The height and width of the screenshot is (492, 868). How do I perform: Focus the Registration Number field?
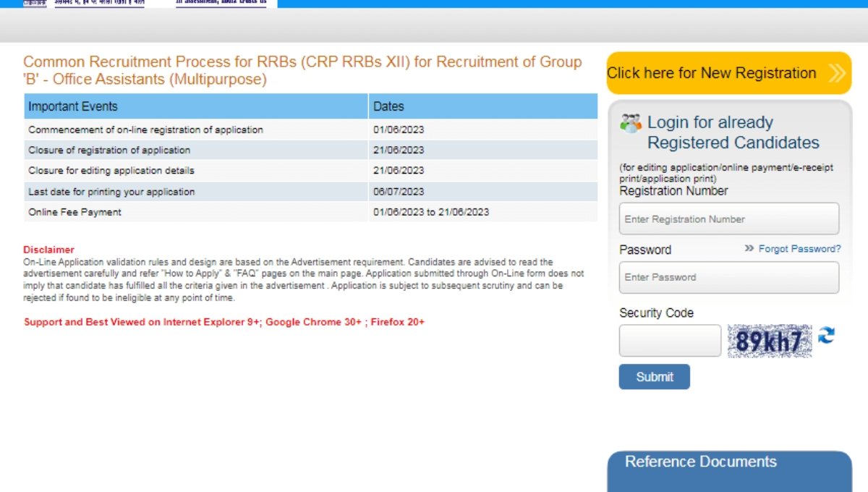(x=729, y=219)
